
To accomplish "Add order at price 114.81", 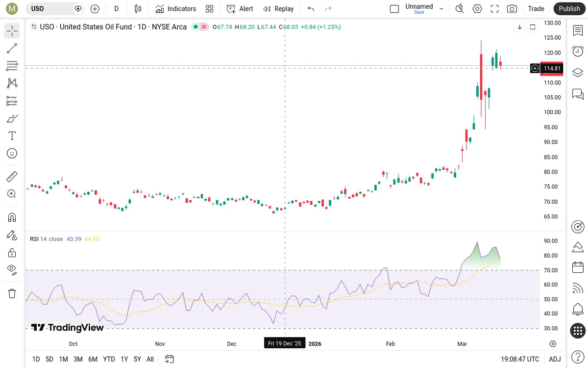I will point(535,68).
